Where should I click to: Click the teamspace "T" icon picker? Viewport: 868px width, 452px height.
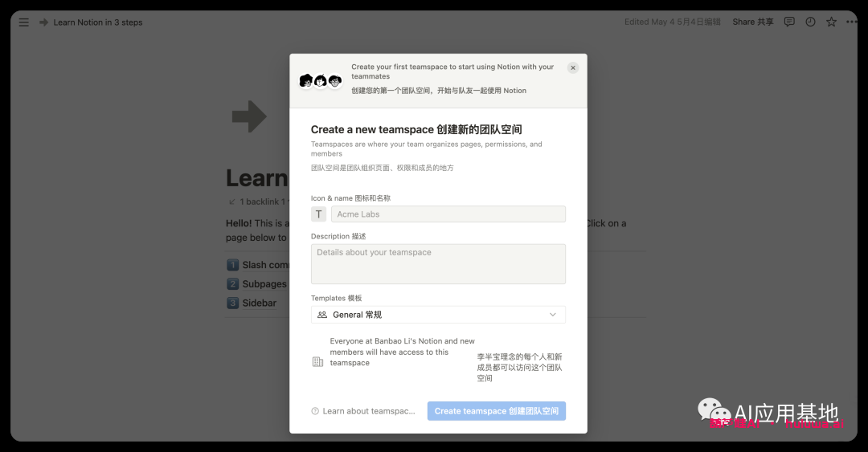pos(319,214)
